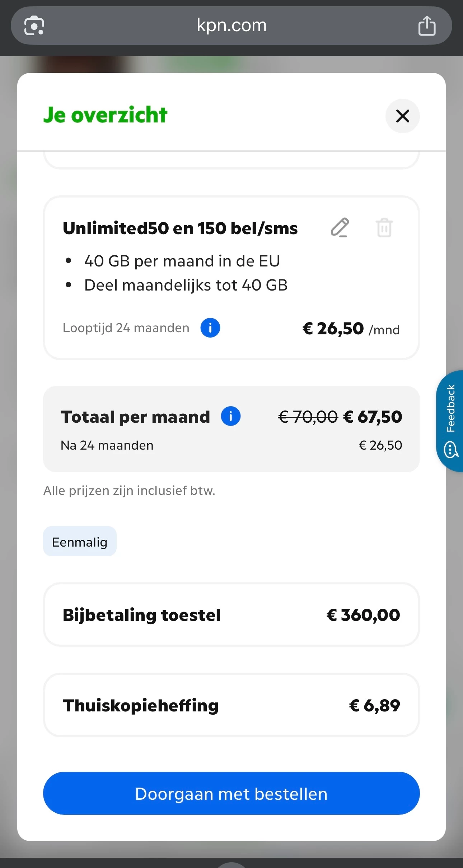Delete the Unlimited50 subscription via trash icon
Image resolution: width=463 pixels, height=868 pixels.
tap(384, 228)
